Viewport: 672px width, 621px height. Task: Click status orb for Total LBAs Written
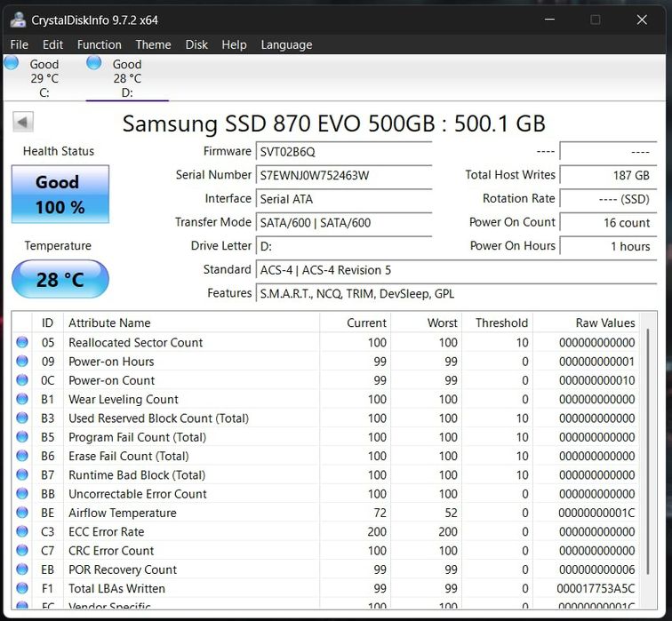(22, 588)
